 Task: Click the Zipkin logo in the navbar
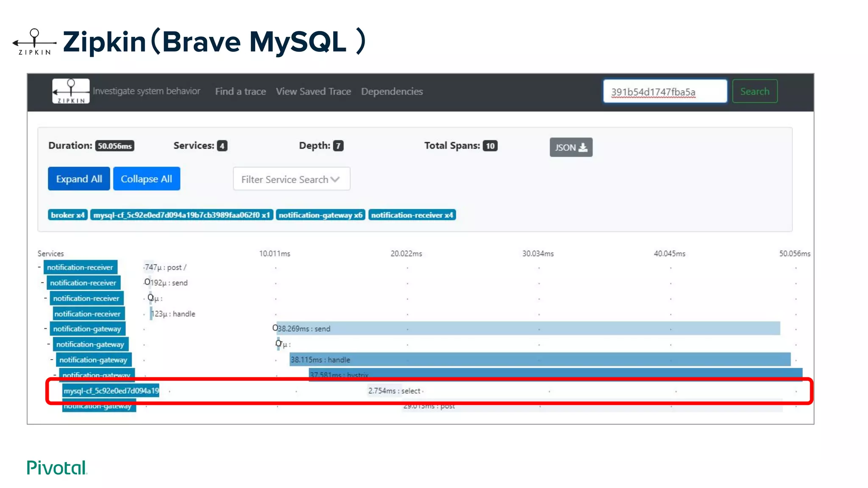(71, 91)
